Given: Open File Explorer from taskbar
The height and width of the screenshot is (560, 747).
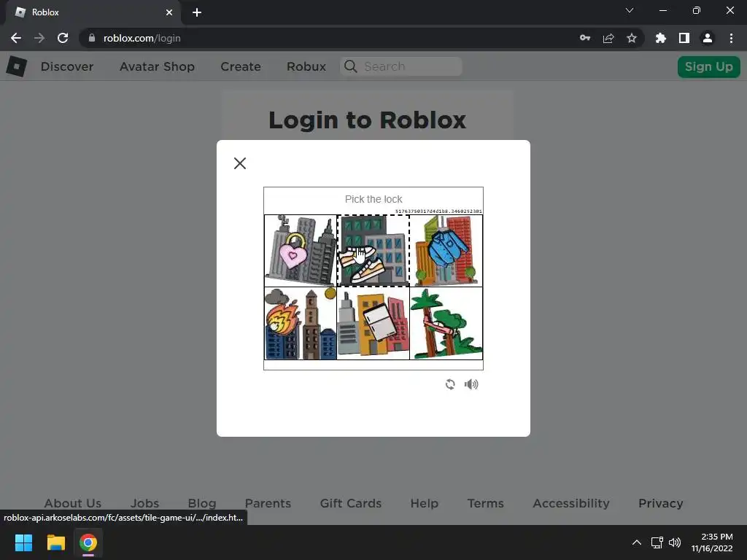Looking at the screenshot, I should point(55,542).
